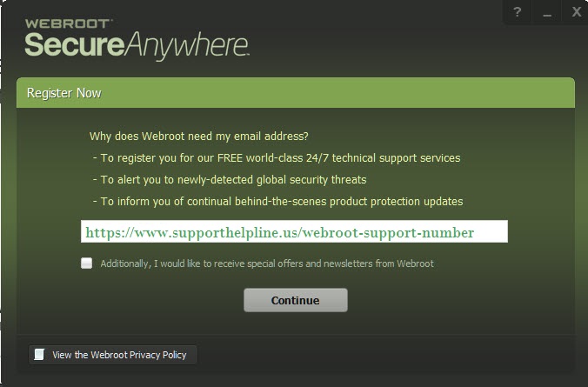Enable the special offers and newsletters checkbox
This screenshot has height=387, width=588.
pos(87,263)
